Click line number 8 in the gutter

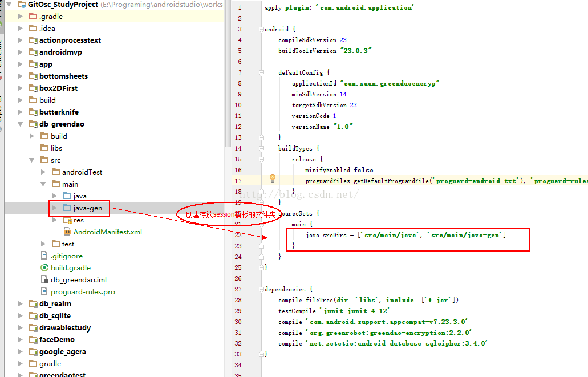(x=240, y=83)
